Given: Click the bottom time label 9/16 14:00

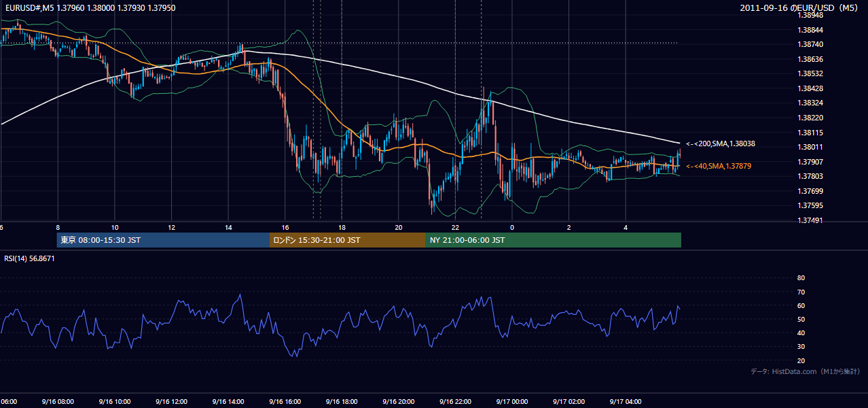Looking at the screenshot, I should [x=228, y=401].
